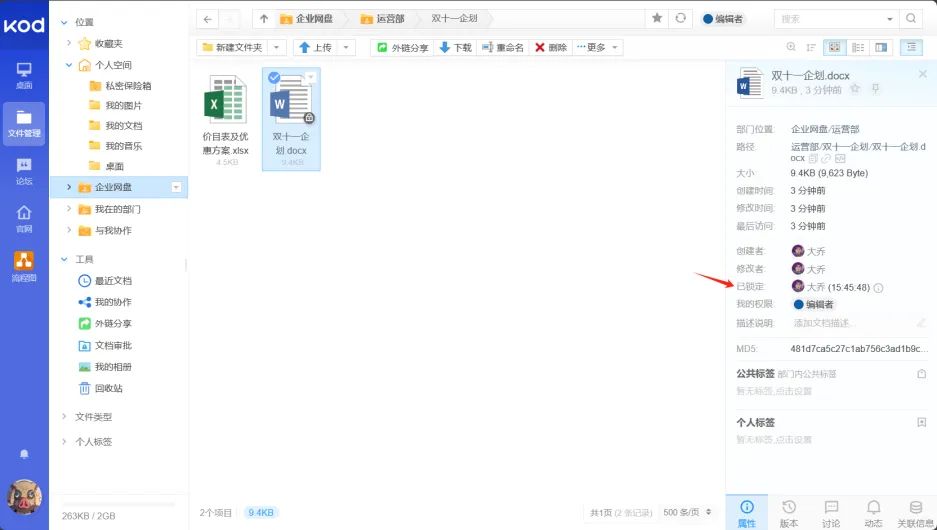Expand the 个人标签 section
The width and height of the screenshot is (937, 530).
pyautogui.click(x=64, y=442)
